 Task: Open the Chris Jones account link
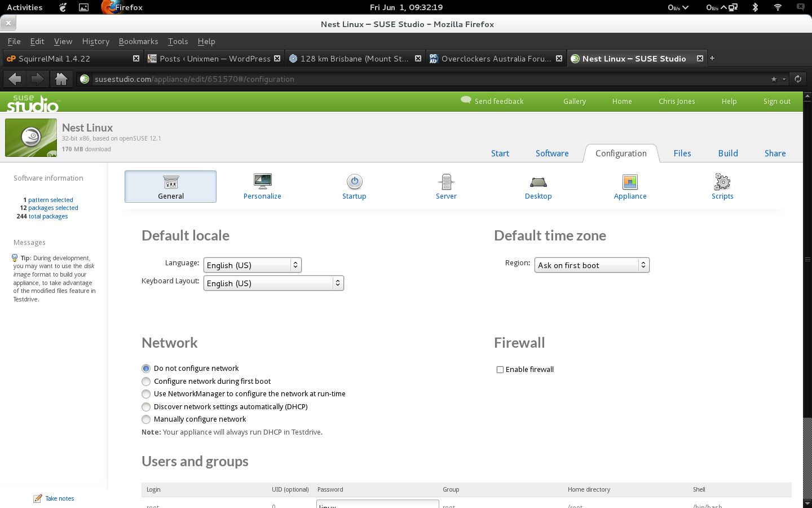click(677, 102)
